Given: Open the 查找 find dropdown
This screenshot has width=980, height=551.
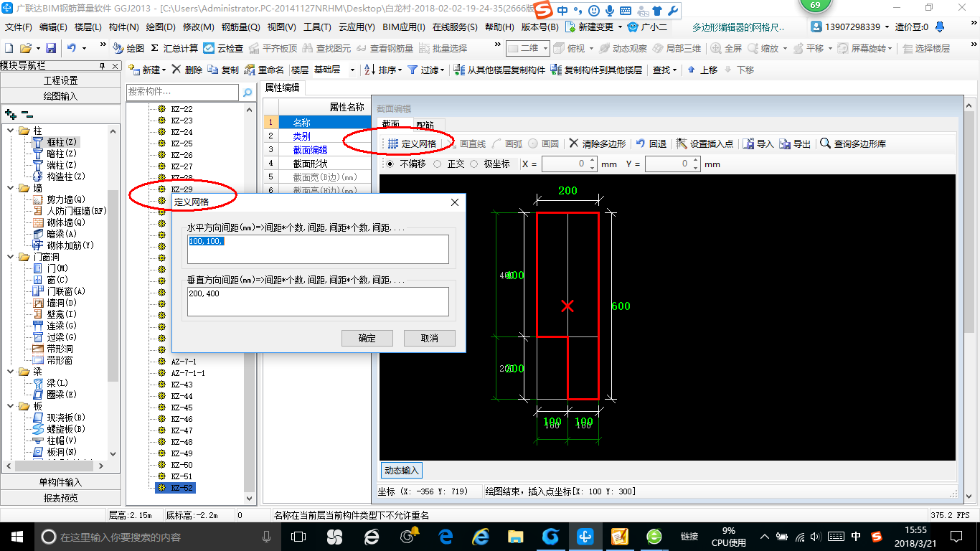Looking at the screenshot, I should [664, 70].
